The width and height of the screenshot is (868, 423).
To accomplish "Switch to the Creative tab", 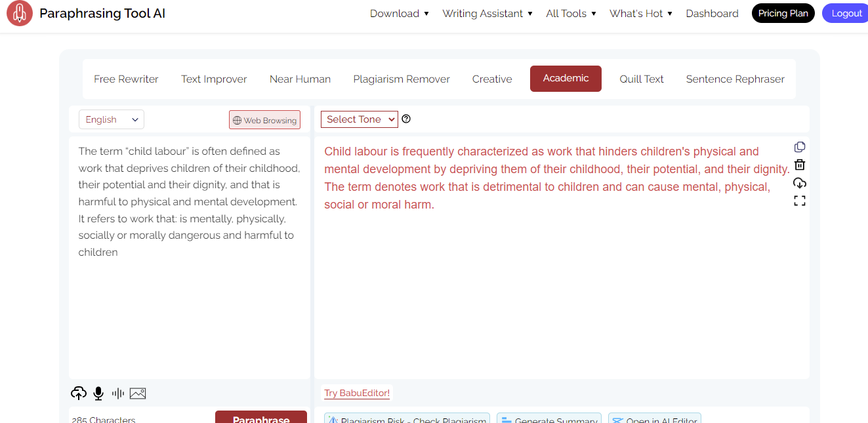I will (x=492, y=79).
